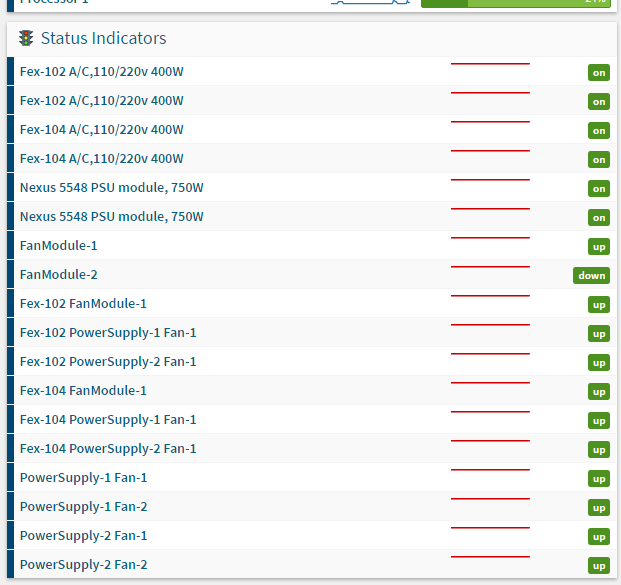The width and height of the screenshot is (621, 585).
Task: Open the Fex-104 FanModule-1 entry
Action: click(83, 391)
